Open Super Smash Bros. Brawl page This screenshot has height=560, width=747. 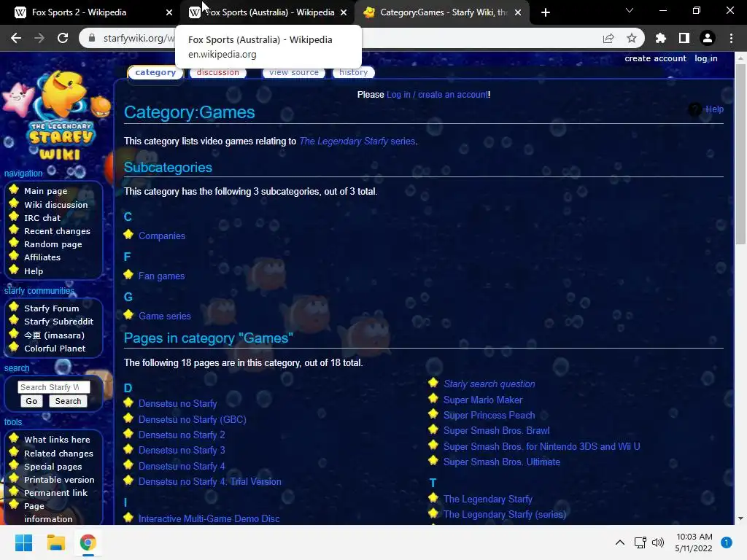[496, 430]
